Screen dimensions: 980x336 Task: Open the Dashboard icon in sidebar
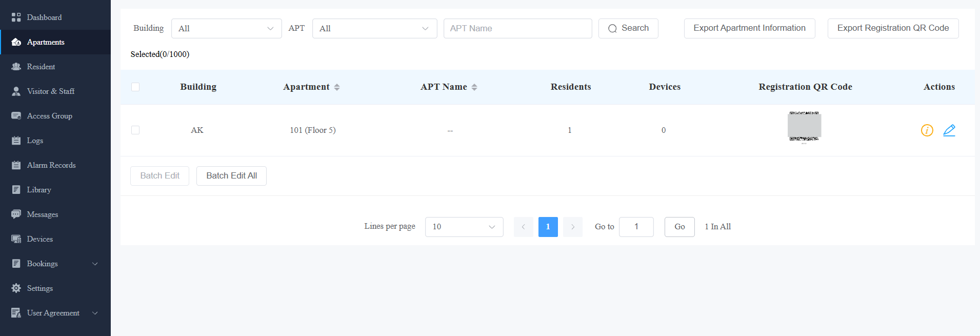coord(16,17)
